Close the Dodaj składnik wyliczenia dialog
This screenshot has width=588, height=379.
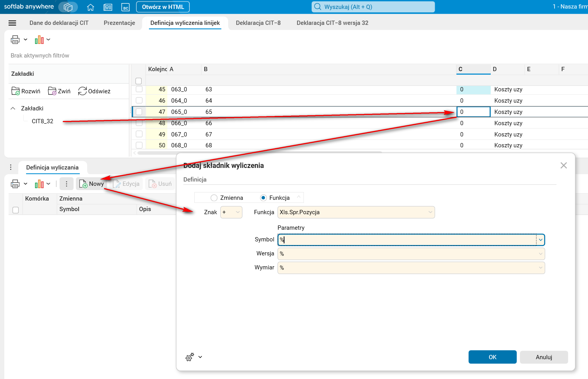(x=563, y=166)
